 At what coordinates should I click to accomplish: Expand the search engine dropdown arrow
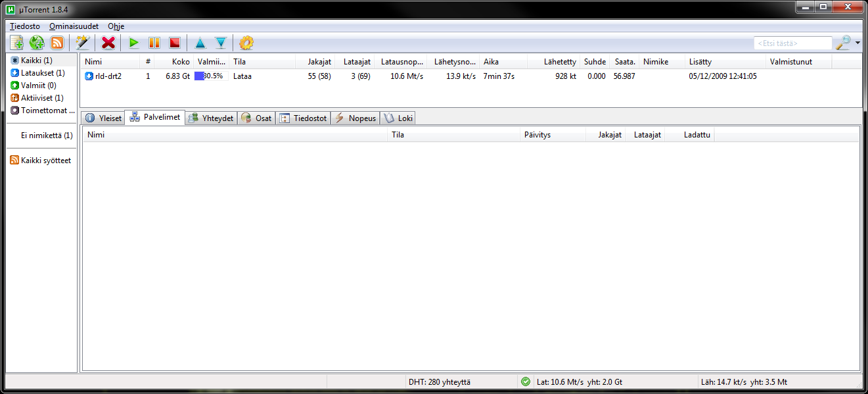(858, 43)
